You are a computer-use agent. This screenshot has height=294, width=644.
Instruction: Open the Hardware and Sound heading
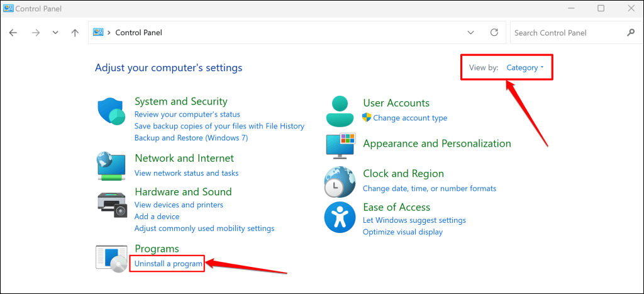(183, 191)
